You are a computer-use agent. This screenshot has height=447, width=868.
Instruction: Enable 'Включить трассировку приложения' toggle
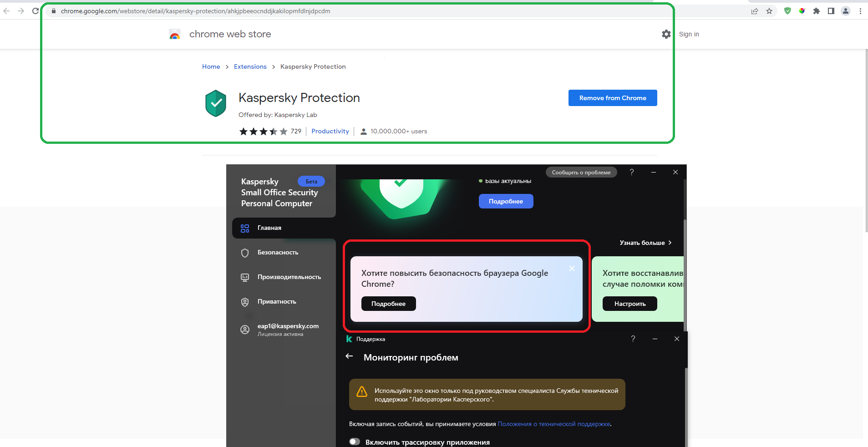coord(355,442)
